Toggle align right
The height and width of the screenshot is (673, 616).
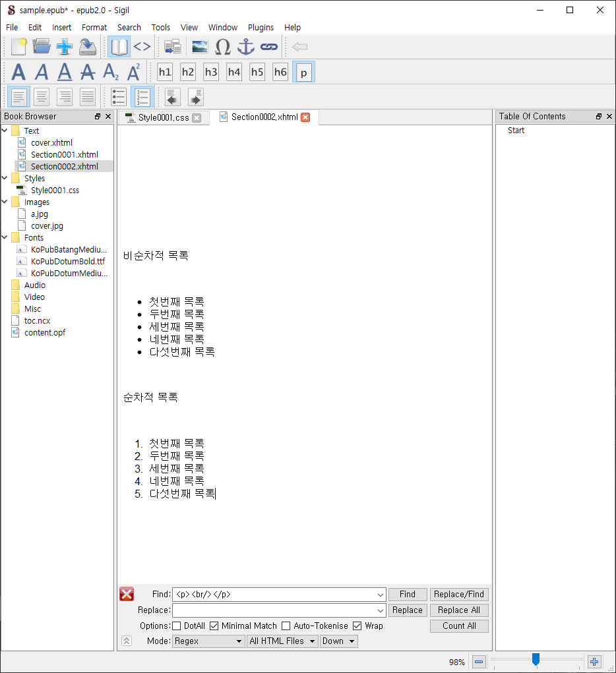(65, 97)
